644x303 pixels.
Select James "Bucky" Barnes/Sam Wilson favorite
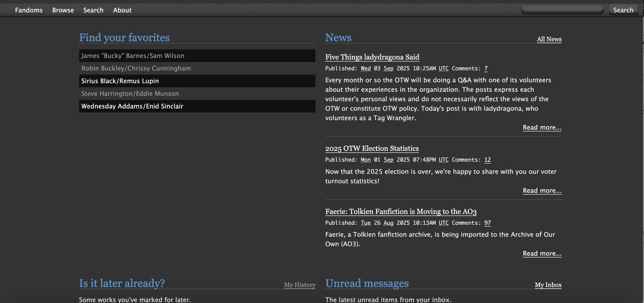coord(197,55)
